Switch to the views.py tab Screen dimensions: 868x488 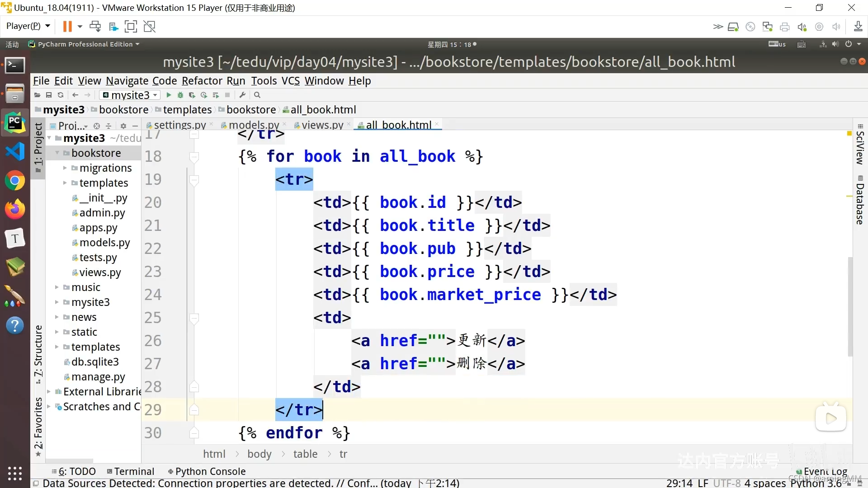(322, 125)
